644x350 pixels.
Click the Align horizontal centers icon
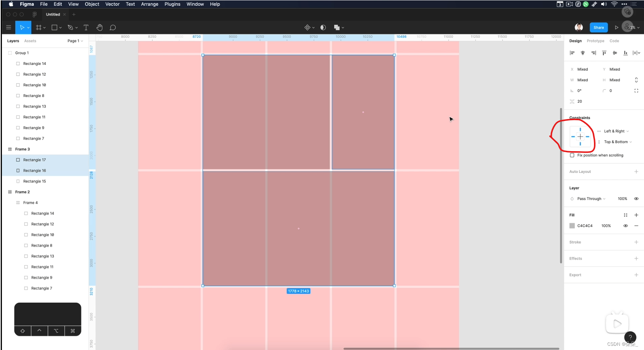[583, 53]
